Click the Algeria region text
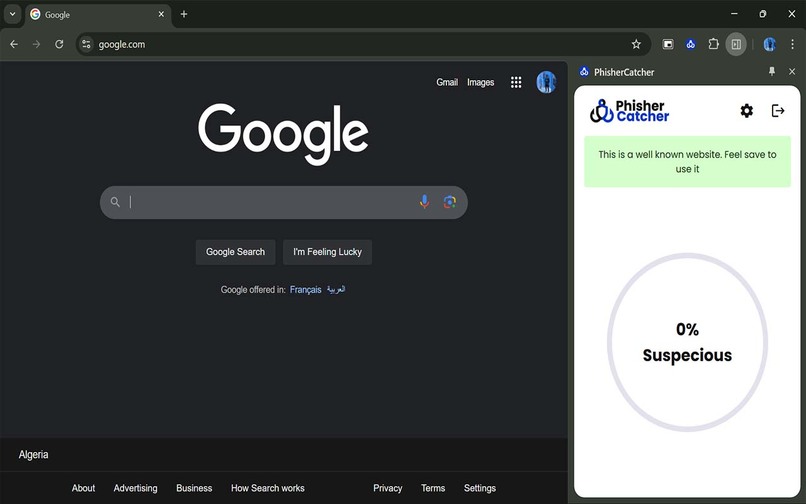Image resolution: width=806 pixels, height=504 pixels. click(33, 455)
